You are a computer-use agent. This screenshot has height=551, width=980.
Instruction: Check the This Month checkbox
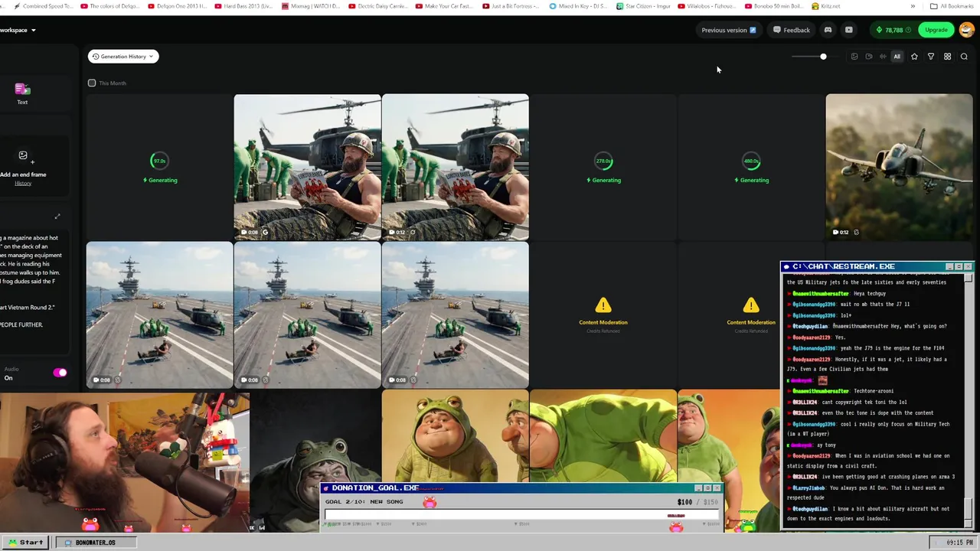[92, 83]
